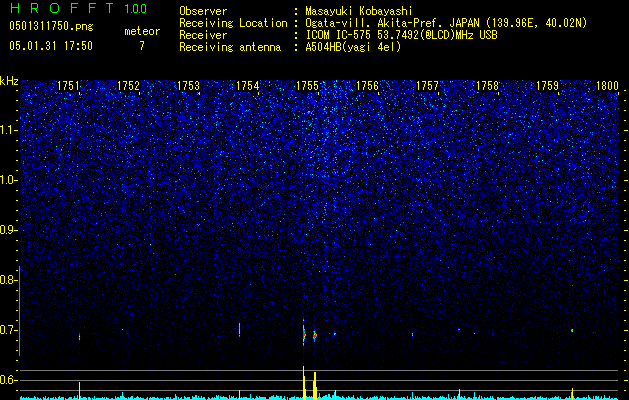Screen dimensions: 629x400
Task: Click the tallest yellow power spike in bottom graph
Action: pyautogui.click(x=304, y=383)
